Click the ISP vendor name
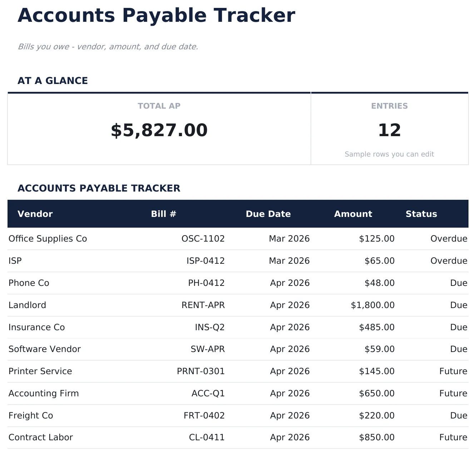The width and height of the screenshot is (476, 456). [x=15, y=261]
